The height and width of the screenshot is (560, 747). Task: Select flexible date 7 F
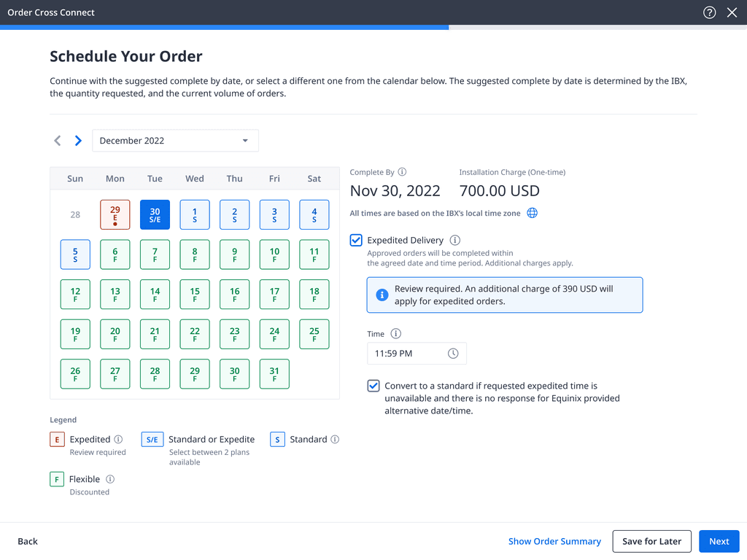tap(155, 254)
